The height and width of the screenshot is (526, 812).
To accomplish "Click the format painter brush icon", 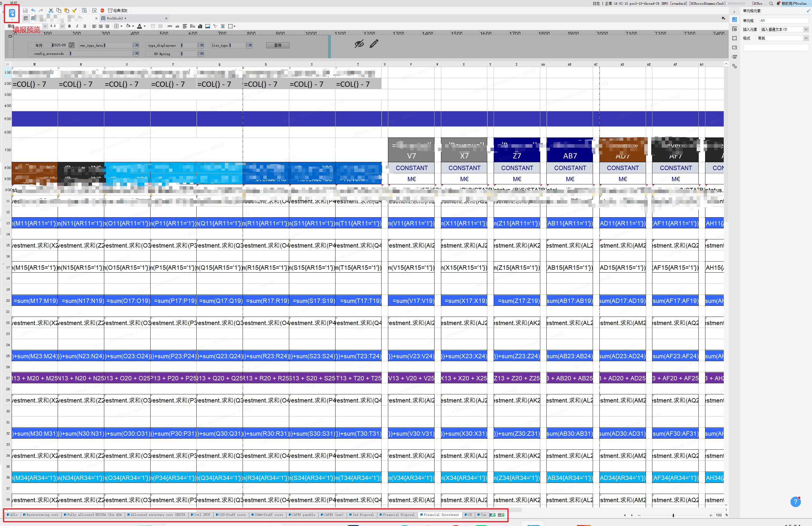I will click(75, 10).
